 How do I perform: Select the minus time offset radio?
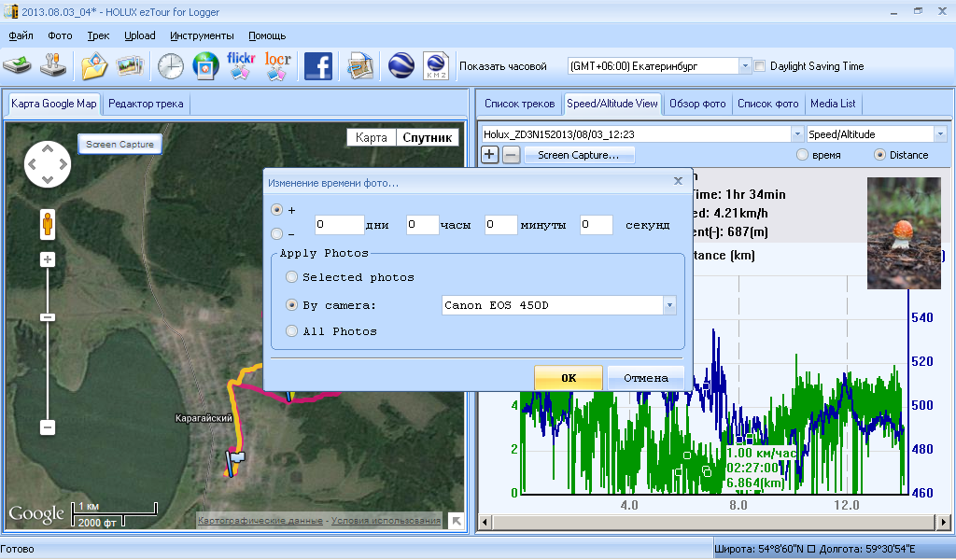coord(276,233)
